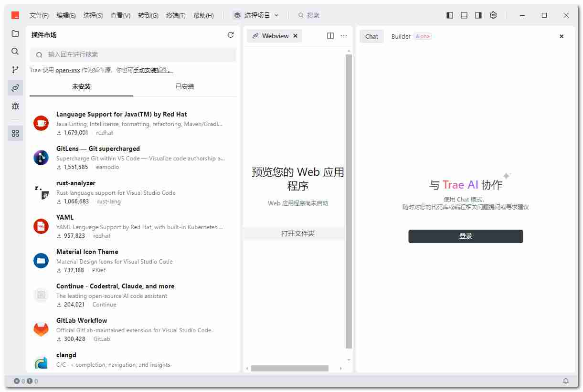Refresh the plugin marketplace list

(231, 35)
